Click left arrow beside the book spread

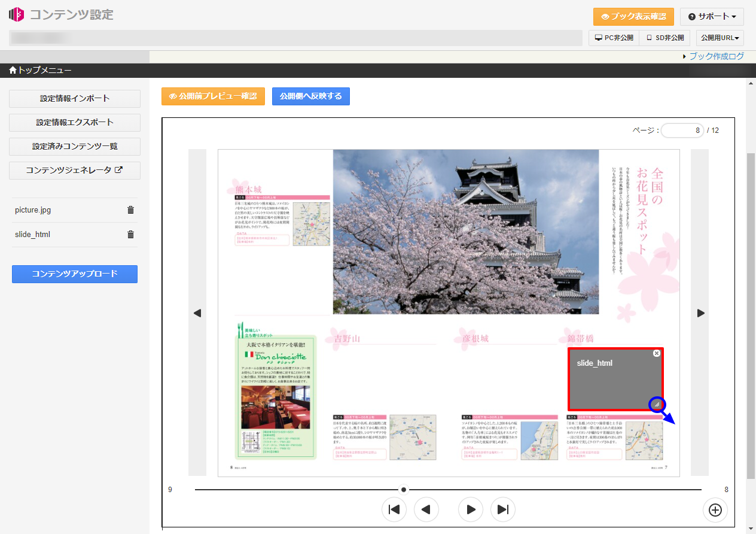(x=197, y=312)
